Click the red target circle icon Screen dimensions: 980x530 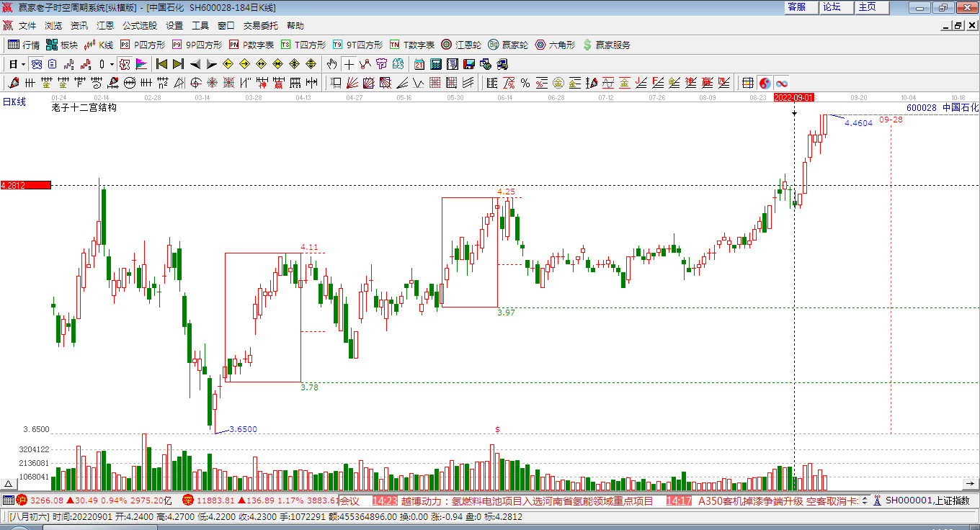[195, 83]
